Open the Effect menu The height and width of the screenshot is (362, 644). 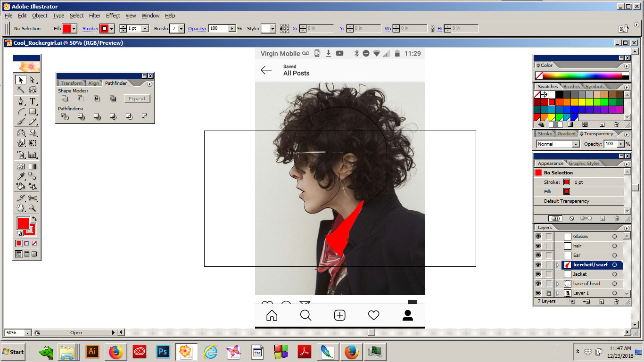click(x=113, y=16)
